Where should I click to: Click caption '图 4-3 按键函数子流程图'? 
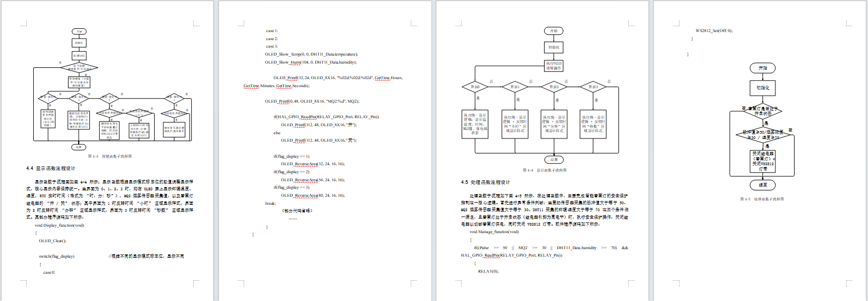[x=110, y=157]
